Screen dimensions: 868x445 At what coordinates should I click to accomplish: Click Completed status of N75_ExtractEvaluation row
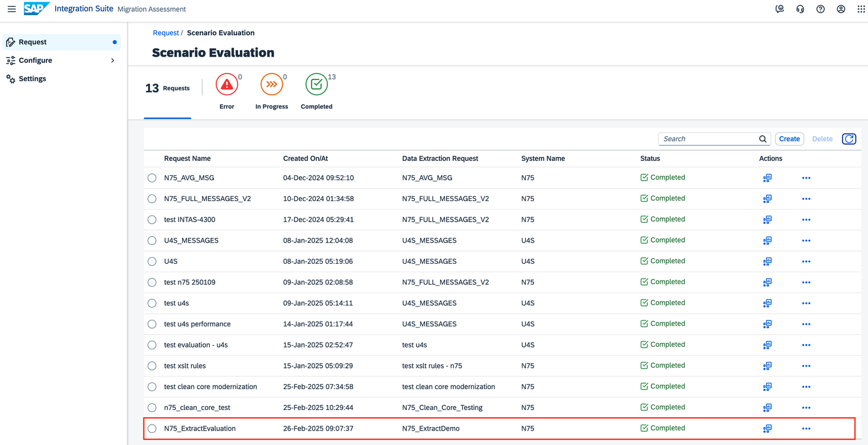[662, 428]
